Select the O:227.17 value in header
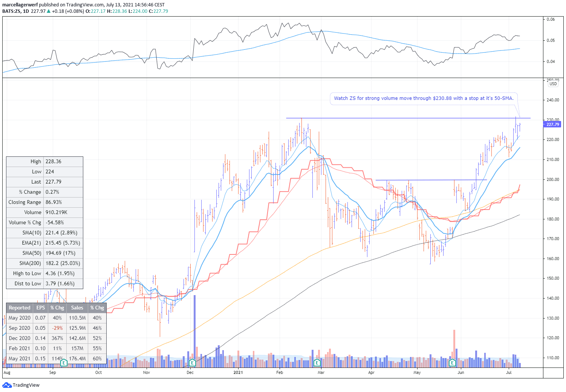This screenshot has height=392, width=566. (x=96, y=11)
